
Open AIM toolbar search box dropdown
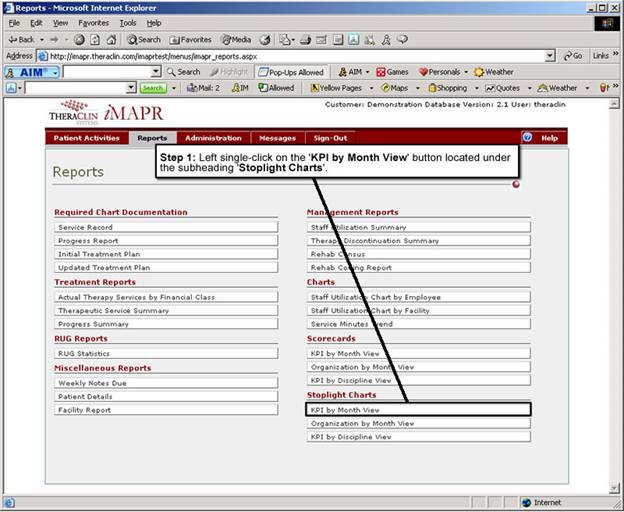[x=156, y=72]
